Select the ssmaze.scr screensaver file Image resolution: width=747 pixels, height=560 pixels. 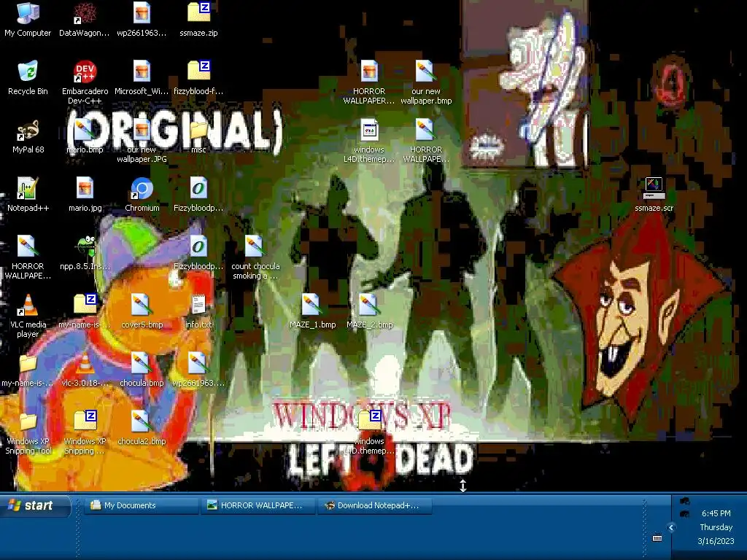click(x=654, y=188)
